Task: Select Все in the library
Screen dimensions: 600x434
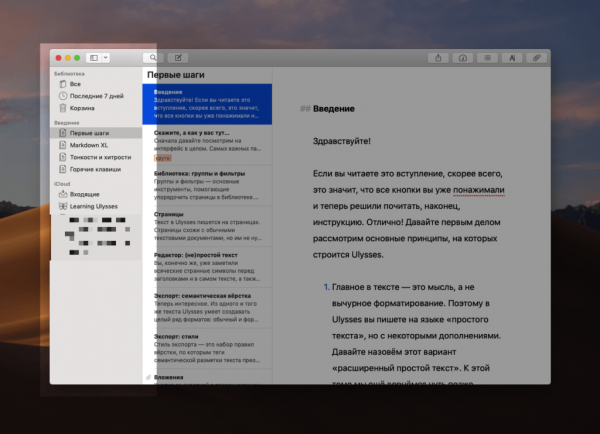Action: [96, 84]
